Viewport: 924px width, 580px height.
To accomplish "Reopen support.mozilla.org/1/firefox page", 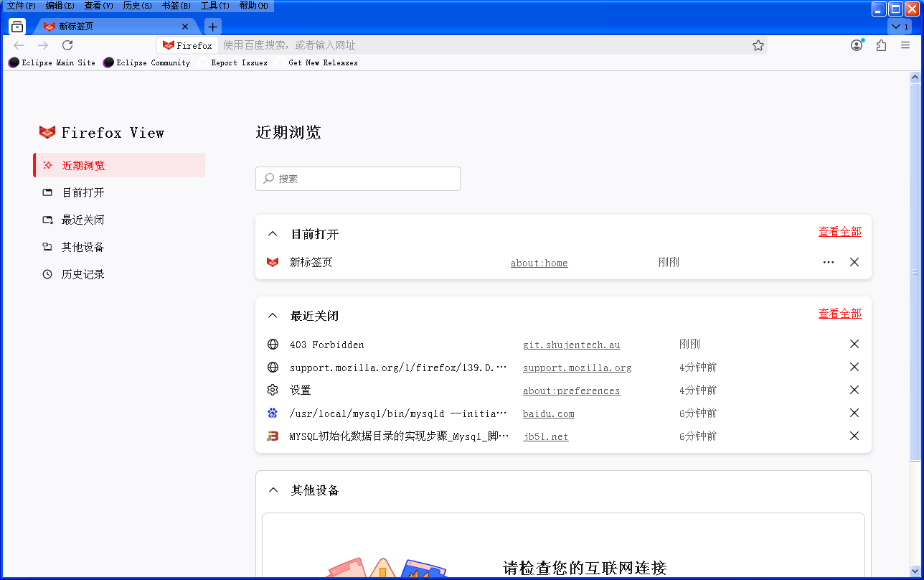I will pos(398,368).
